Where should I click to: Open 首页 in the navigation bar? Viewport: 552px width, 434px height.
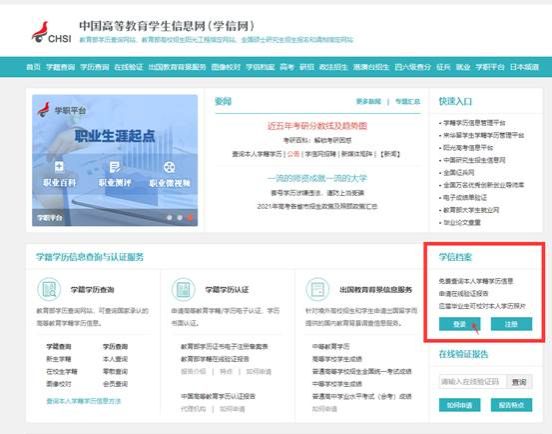coord(33,67)
